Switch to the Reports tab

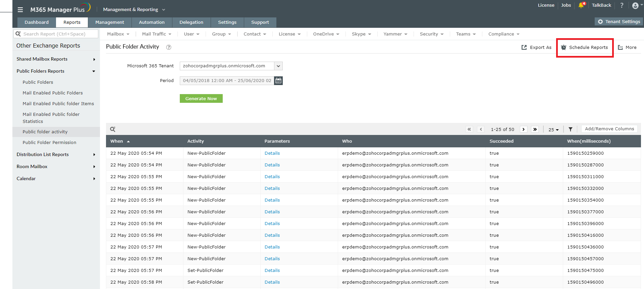(72, 22)
